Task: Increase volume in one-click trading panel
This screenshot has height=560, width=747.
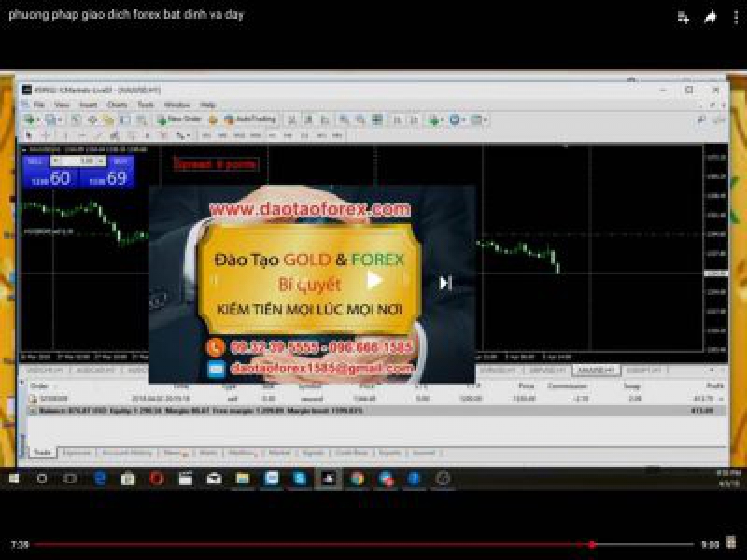Action: click(101, 161)
